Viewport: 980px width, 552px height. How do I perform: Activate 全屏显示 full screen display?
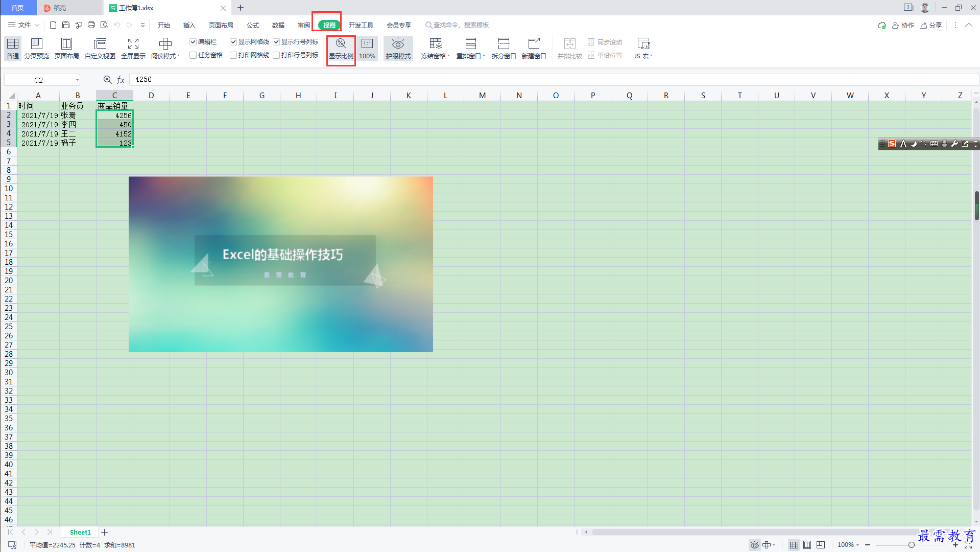(x=133, y=49)
